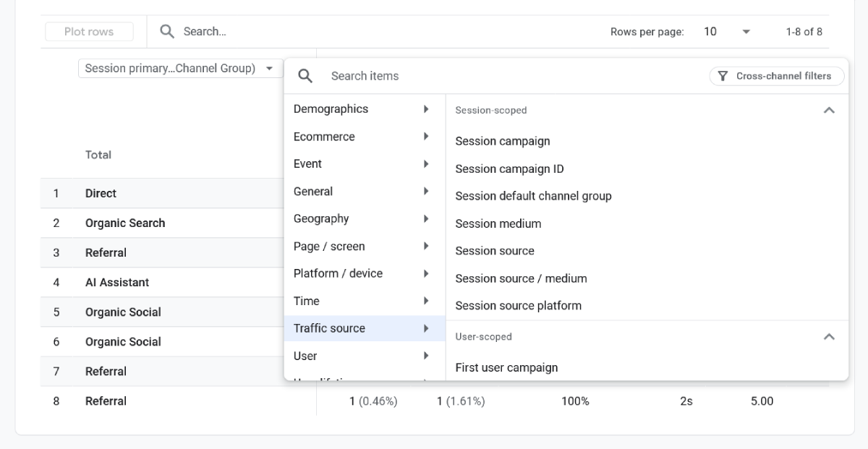Expand the Ecommerce category
868x449 pixels.
[365, 137]
